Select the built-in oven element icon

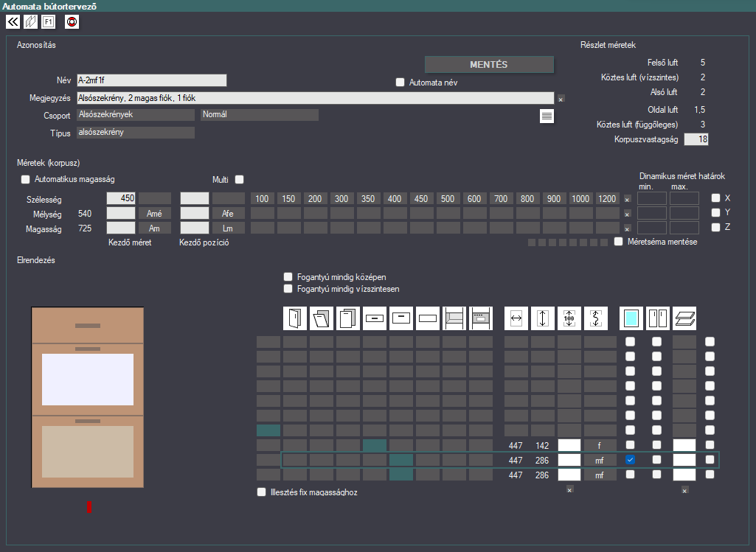pyautogui.click(x=481, y=318)
